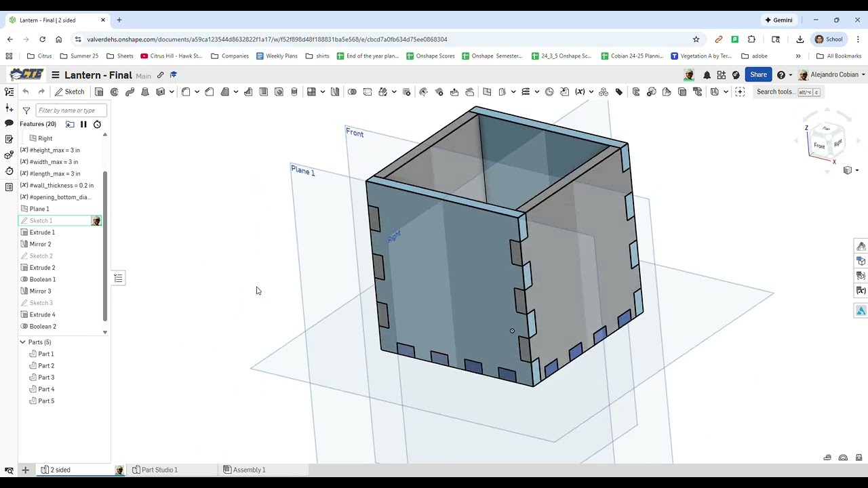The height and width of the screenshot is (488, 868).
Task: Select Extrude 2 in feature list
Action: 42,268
